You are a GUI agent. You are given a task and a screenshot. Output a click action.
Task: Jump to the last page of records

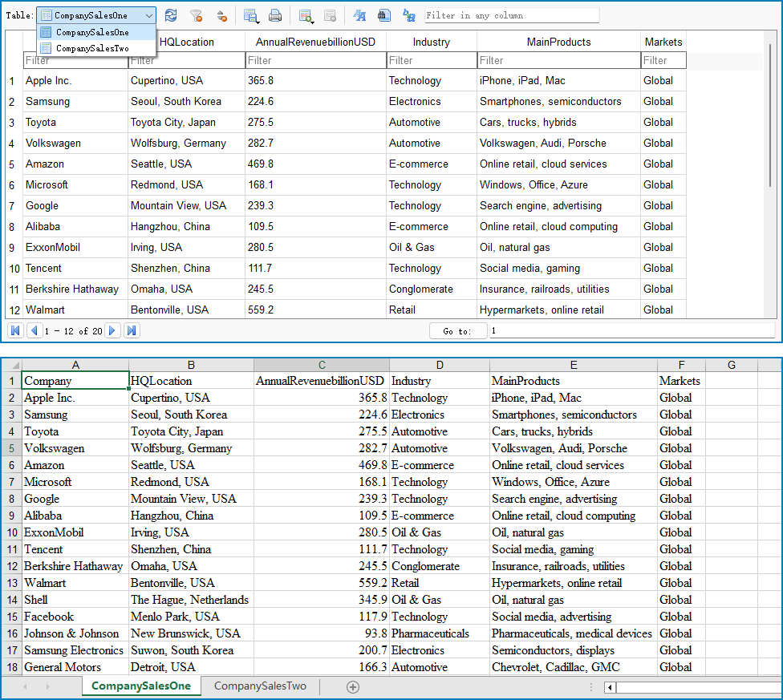(132, 330)
